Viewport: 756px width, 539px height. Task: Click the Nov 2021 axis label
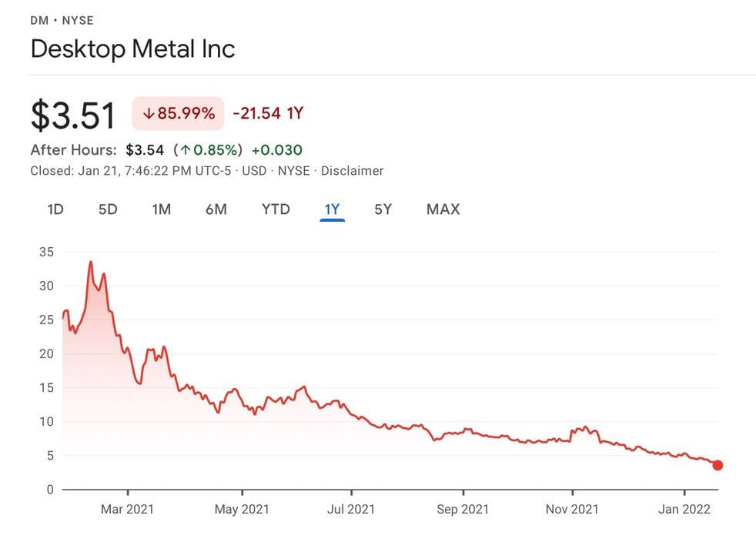click(572, 509)
